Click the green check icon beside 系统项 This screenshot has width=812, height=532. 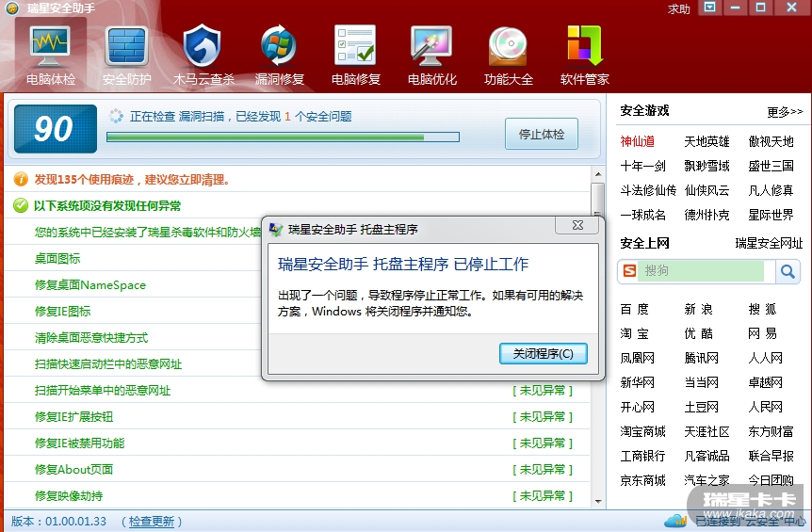(21, 205)
